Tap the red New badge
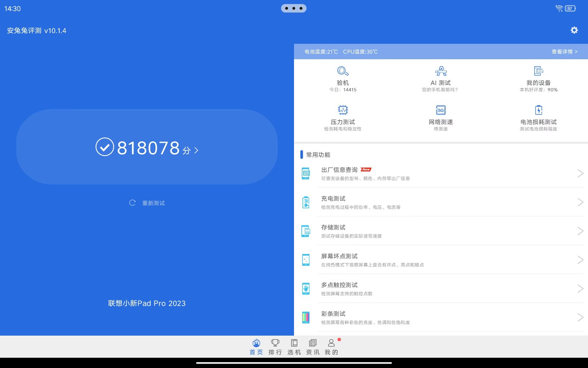 point(366,170)
